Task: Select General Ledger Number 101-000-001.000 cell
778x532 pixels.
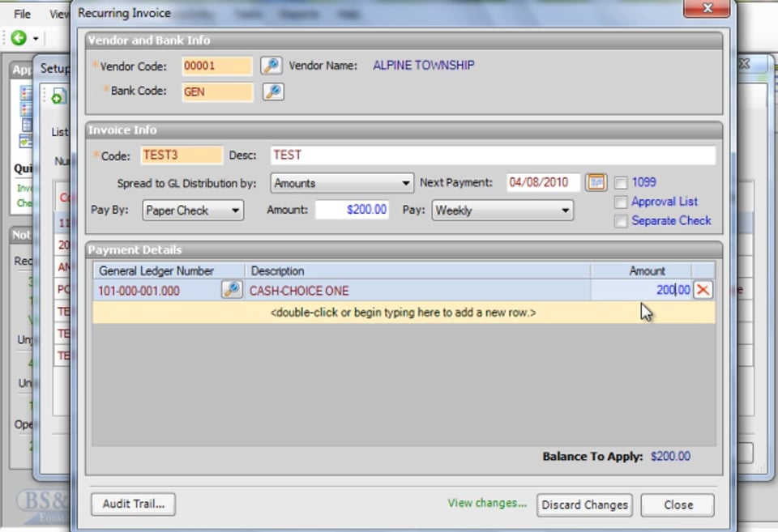Action: pos(156,291)
